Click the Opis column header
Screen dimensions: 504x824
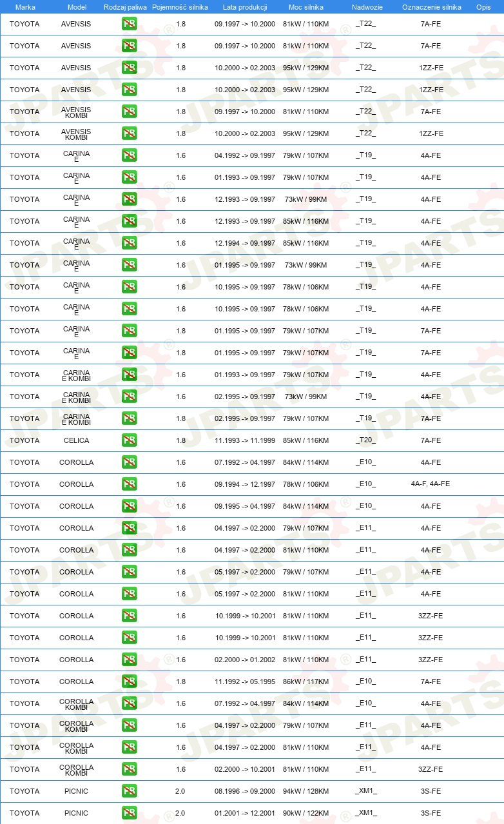[x=483, y=7]
